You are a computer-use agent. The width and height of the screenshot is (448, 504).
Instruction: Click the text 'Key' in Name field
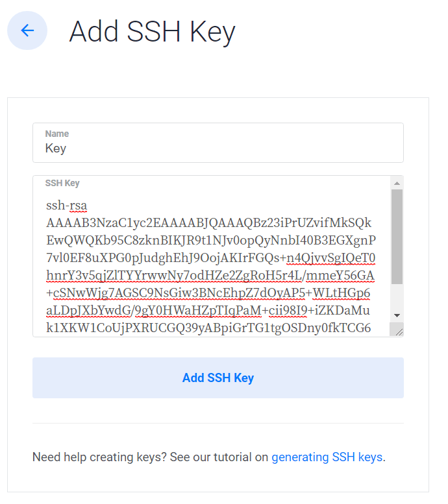pyautogui.click(x=56, y=149)
